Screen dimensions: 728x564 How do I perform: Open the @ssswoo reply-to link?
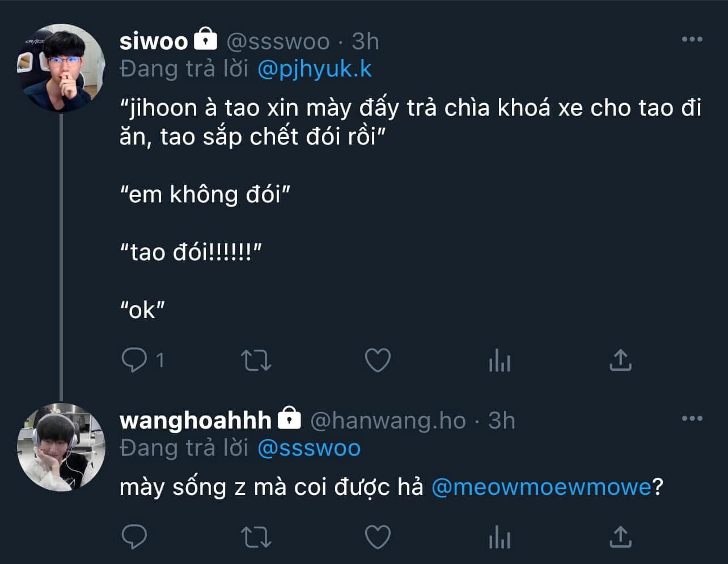(x=309, y=448)
